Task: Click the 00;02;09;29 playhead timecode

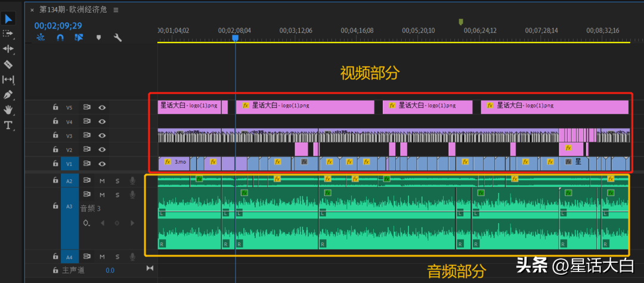Action: tap(58, 26)
